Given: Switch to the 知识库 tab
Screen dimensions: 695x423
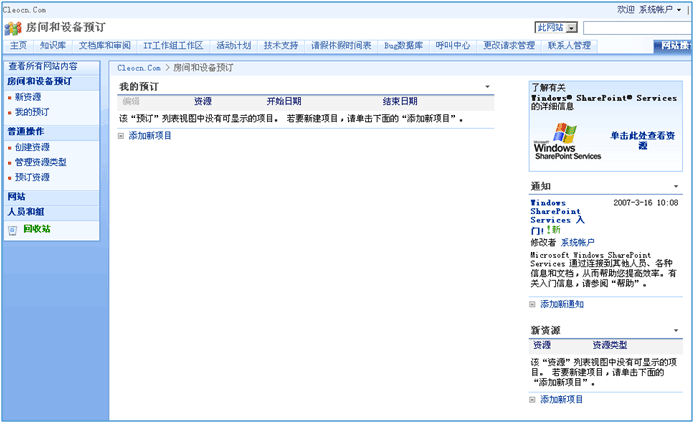Looking at the screenshot, I should pos(53,45).
